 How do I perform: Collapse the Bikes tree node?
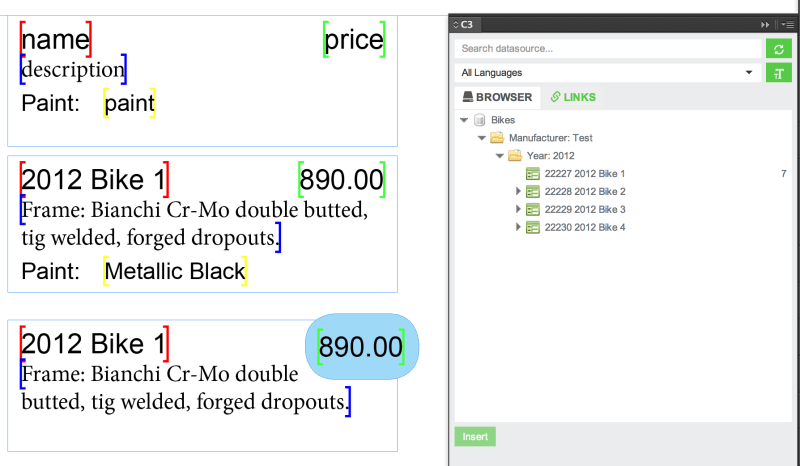point(464,120)
